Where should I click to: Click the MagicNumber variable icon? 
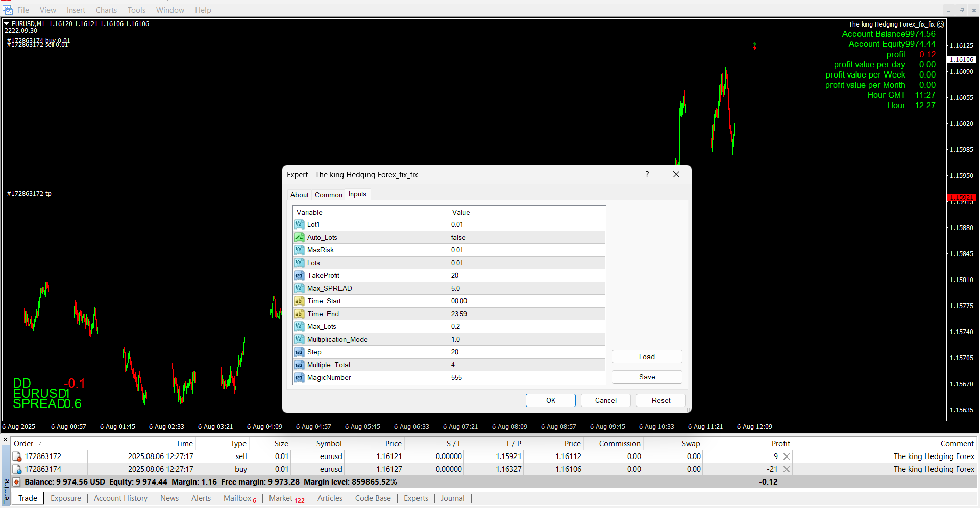(x=299, y=377)
